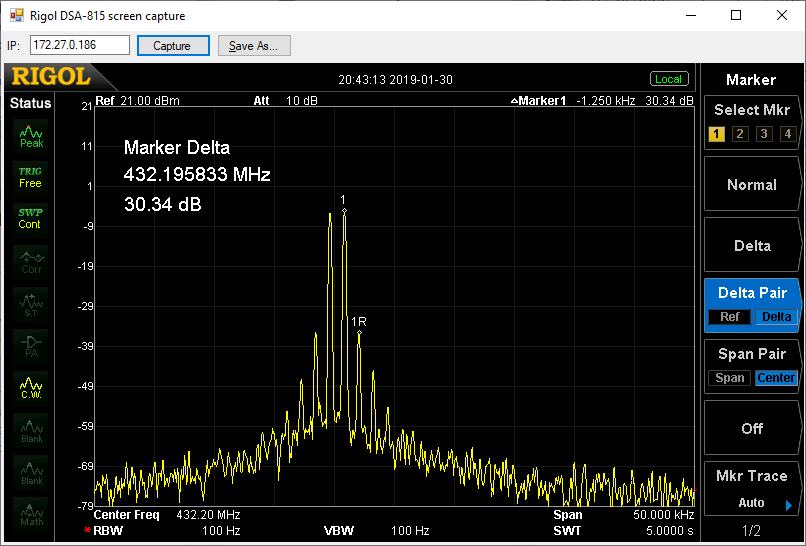Click the Marker1 -1.250 kHz readout
Image resolution: width=806 pixels, height=546 pixels.
tap(602, 101)
